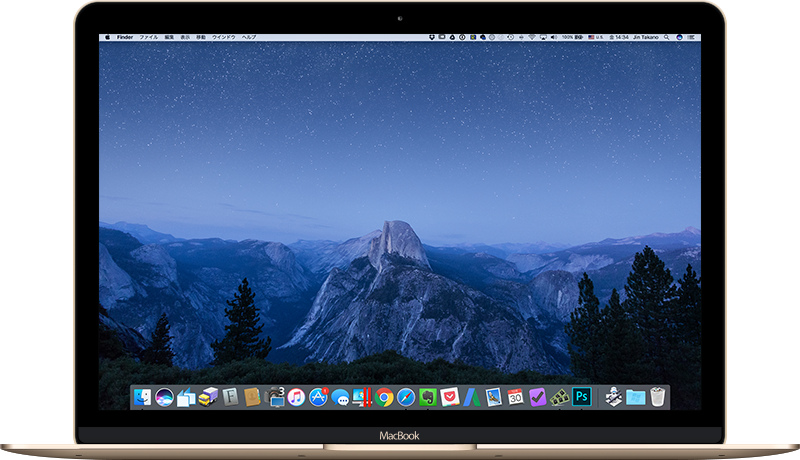Launch Evernote from the Dock

428,397
